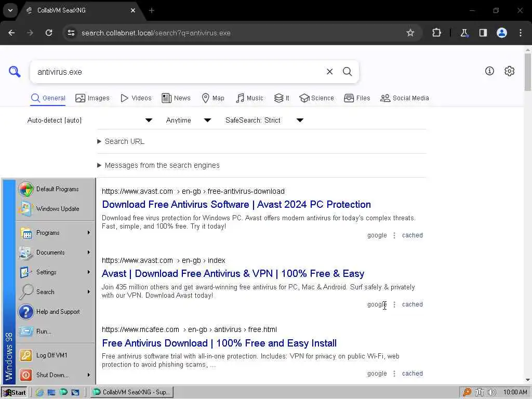Screen dimensions: 532x399
Task: Expand Search submenu in Start menu
Action: [56, 292]
